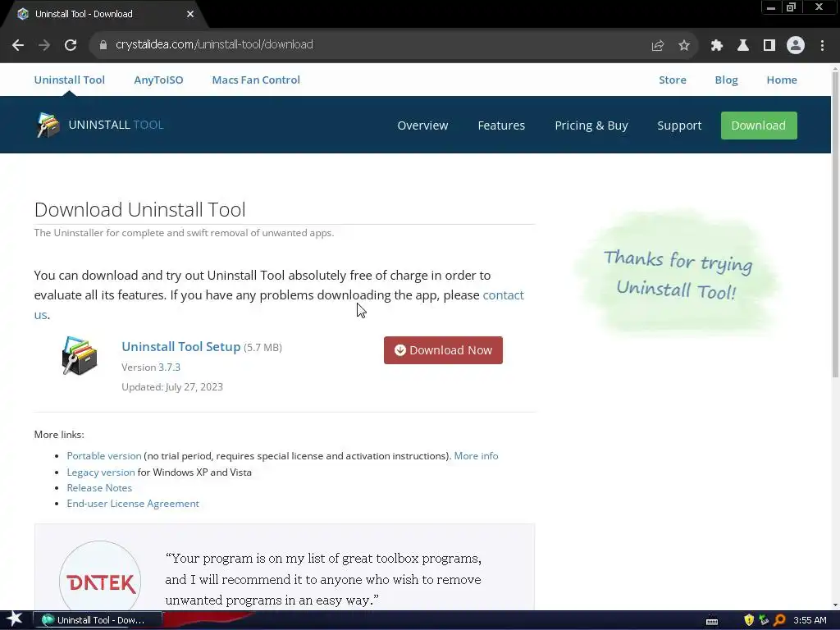The height and width of the screenshot is (630, 840).
Task: Open the start menu star icon
Action: pos(15,620)
